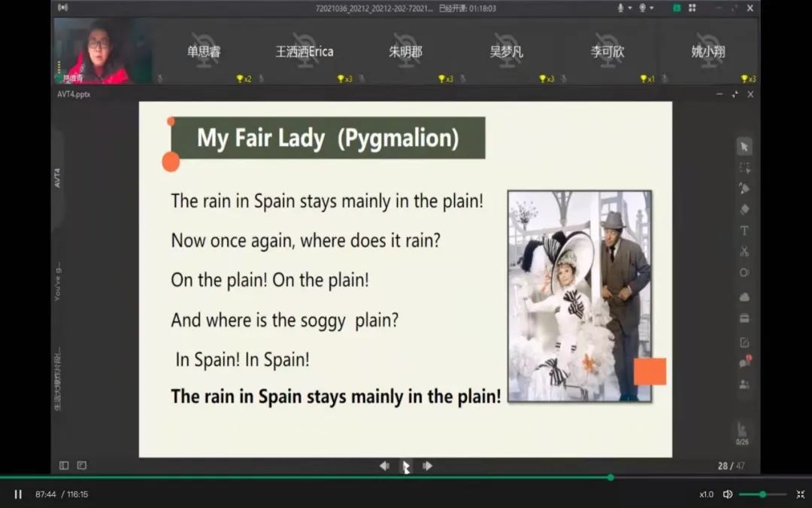
Task: Go to next slide arrow
Action: [427, 466]
